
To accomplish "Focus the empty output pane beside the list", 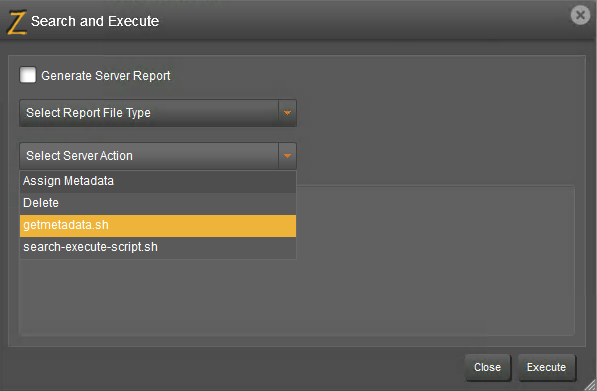I will 435,260.
